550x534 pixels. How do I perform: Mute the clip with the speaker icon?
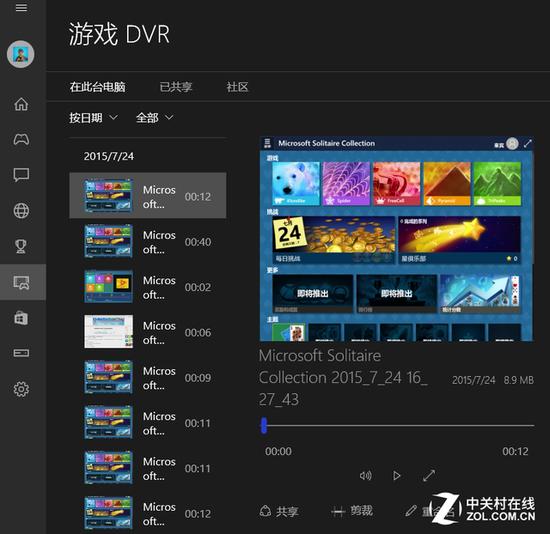coord(365,475)
